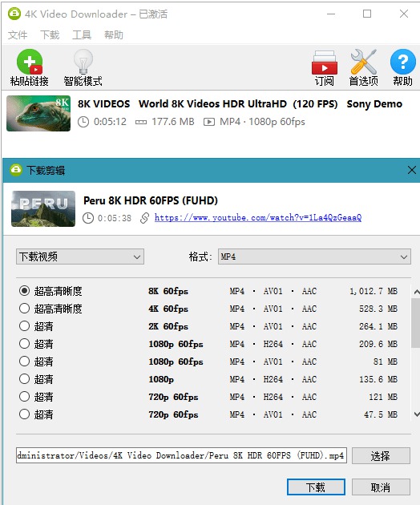Select the 4K 60fps quality option

[x=25, y=309]
